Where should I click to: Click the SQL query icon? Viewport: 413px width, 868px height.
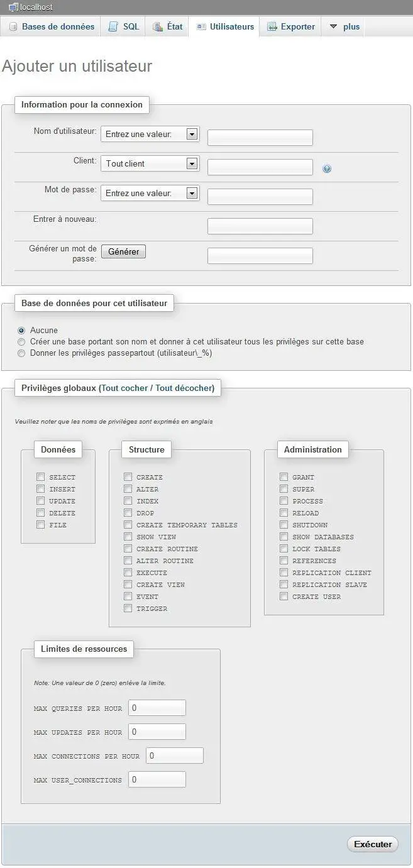pyautogui.click(x=113, y=27)
